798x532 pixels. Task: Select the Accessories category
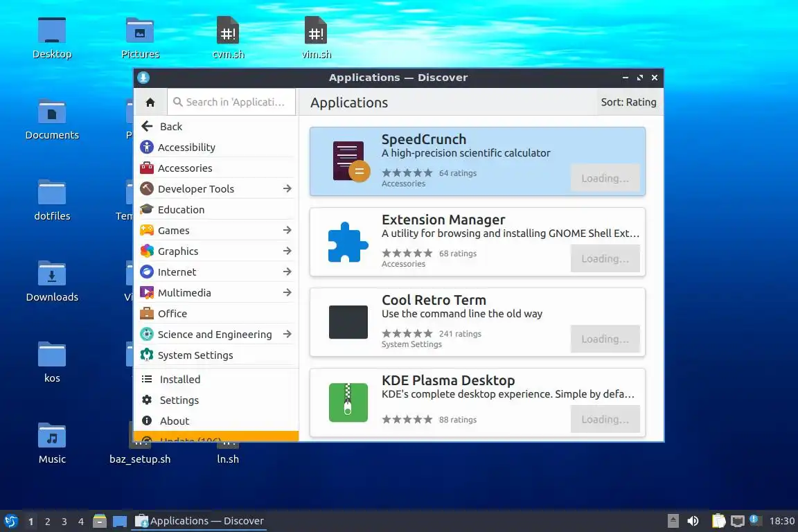pos(216,168)
